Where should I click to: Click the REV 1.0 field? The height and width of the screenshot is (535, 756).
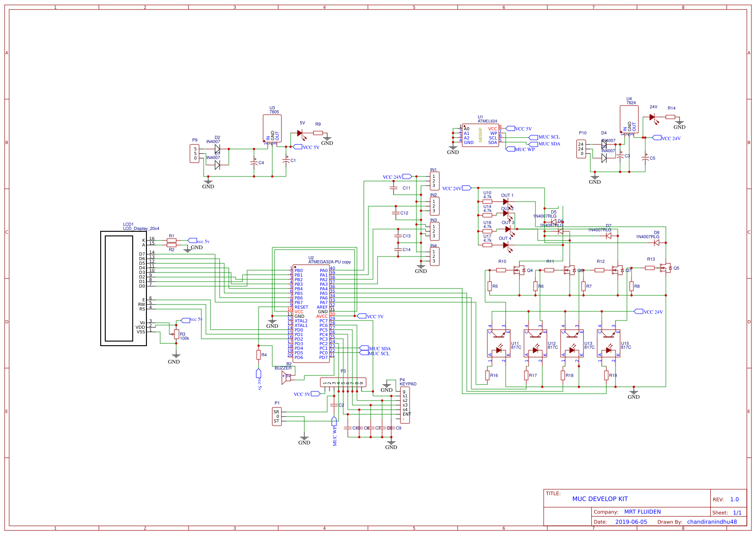[x=727, y=499]
